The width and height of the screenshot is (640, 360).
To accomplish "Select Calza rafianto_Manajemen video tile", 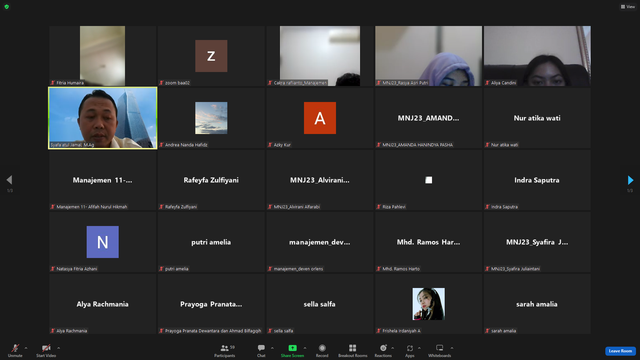I will (320, 56).
